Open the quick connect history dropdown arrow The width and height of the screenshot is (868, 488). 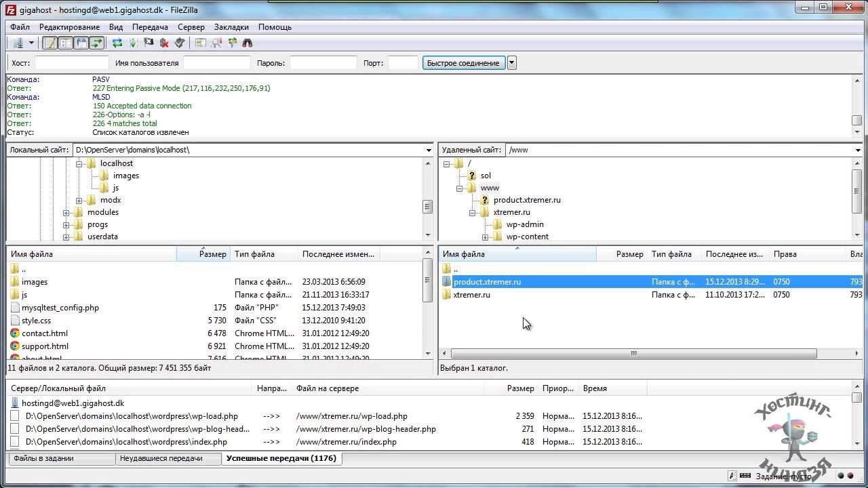(512, 63)
